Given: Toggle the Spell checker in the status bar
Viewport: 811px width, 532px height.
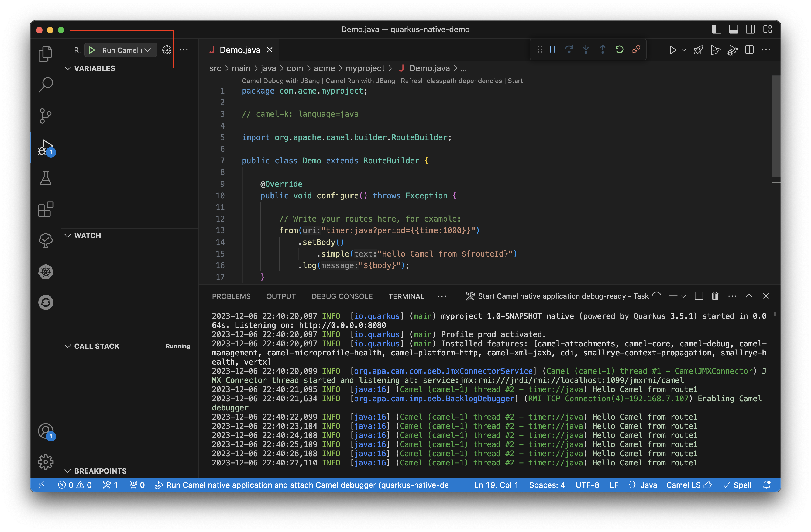Looking at the screenshot, I should pyautogui.click(x=738, y=485).
